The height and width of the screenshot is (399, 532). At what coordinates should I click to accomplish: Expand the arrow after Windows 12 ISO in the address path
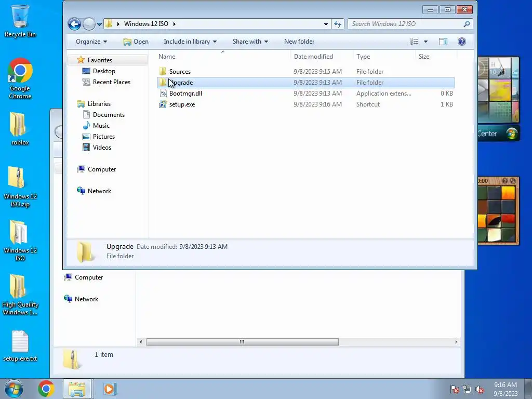point(175,24)
